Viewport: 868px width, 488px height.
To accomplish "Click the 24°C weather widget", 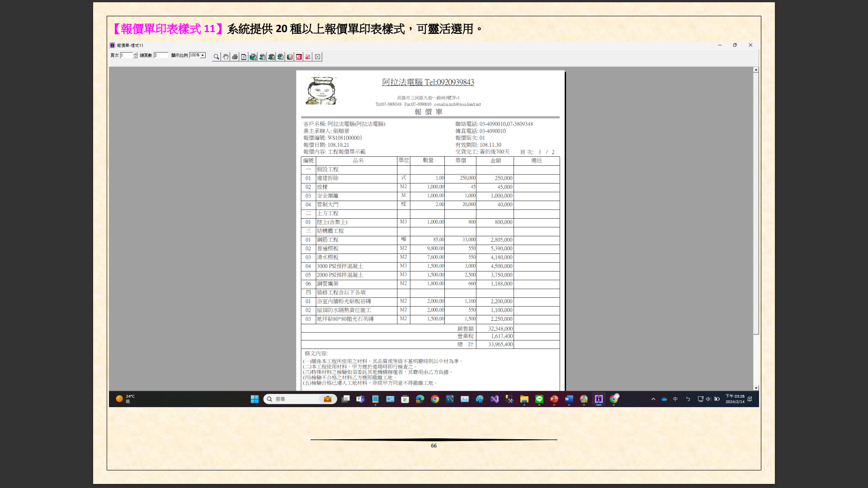I will [x=125, y=399].
